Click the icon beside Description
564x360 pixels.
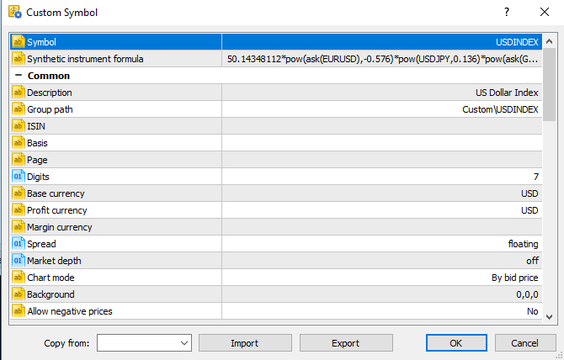(x=18, y=92)
